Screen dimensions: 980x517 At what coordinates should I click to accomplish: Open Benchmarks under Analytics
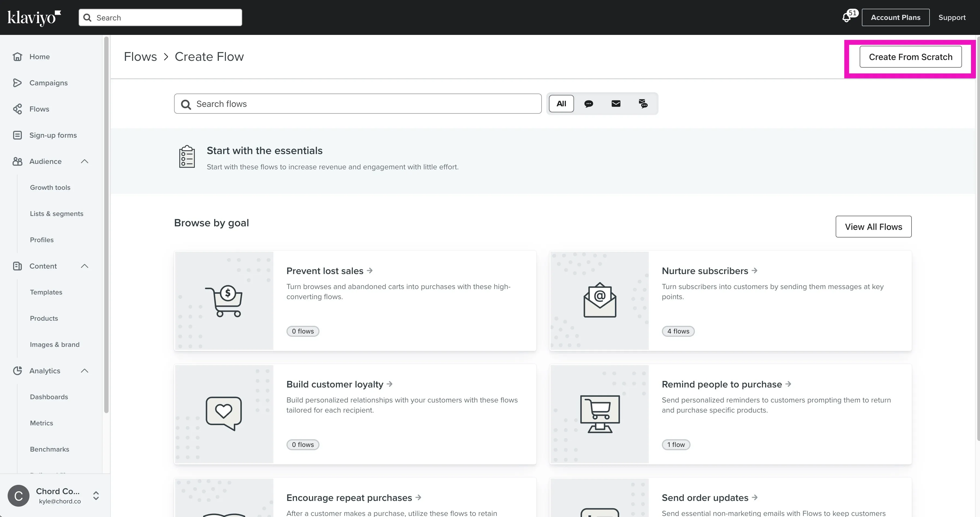click(x=49, y=449)
